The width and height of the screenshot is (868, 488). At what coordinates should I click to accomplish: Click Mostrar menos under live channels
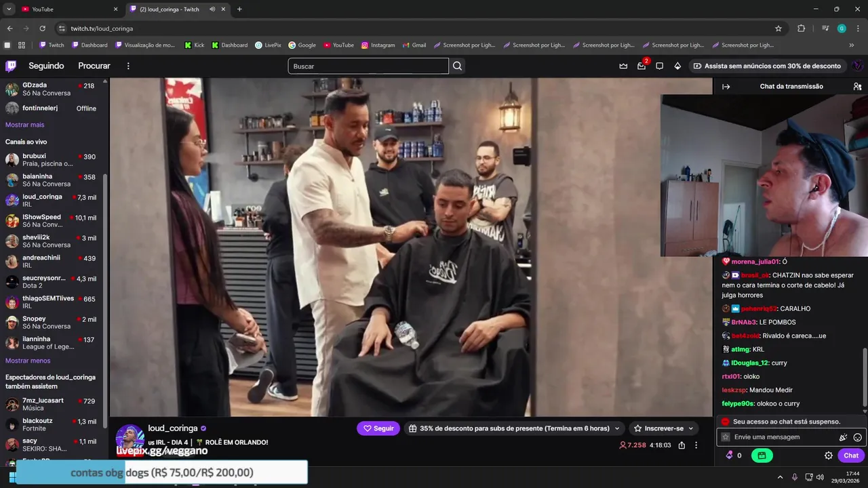pyautogui.click(x=28, y=361)
